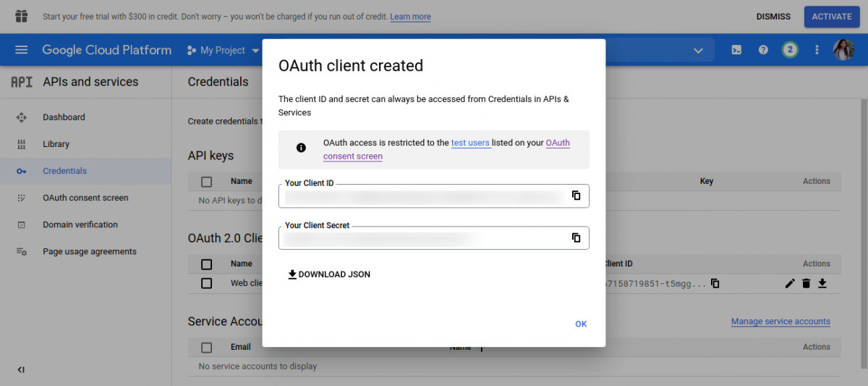
Task: Click the Domain verification icon
Action: coord(21,225)
